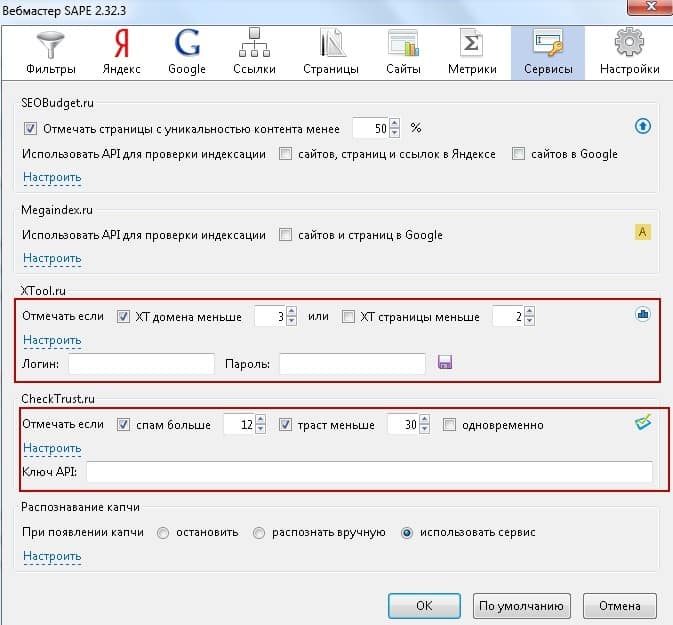Click the траст value 30 field
Image resolution: width=673 pixels, height=625 pixels.
403,425
